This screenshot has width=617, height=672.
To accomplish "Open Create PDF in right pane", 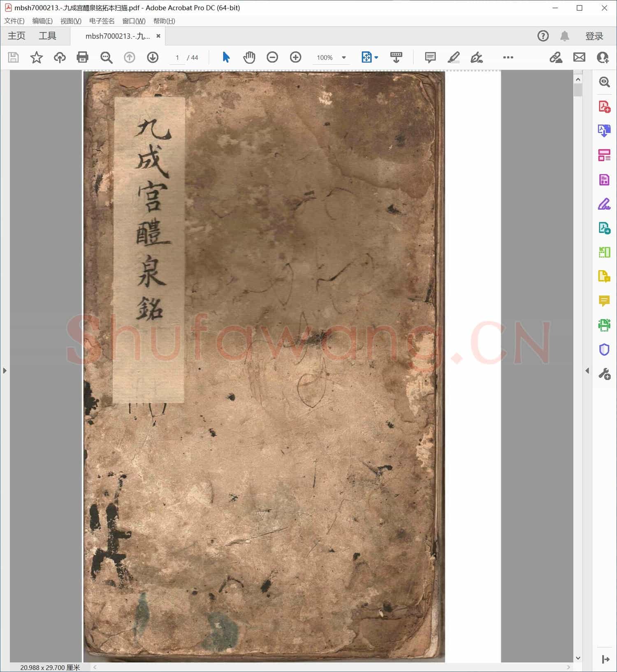I will (604, 107).
